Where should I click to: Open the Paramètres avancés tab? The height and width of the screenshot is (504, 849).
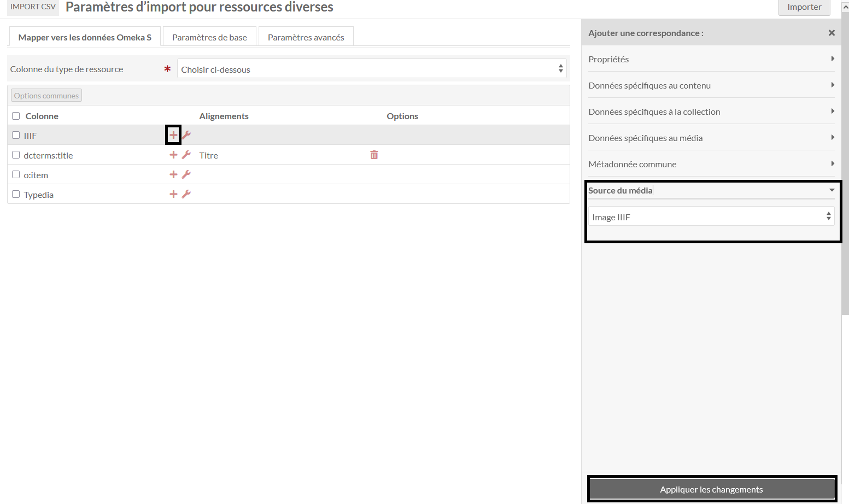click(x=306, y=37)
